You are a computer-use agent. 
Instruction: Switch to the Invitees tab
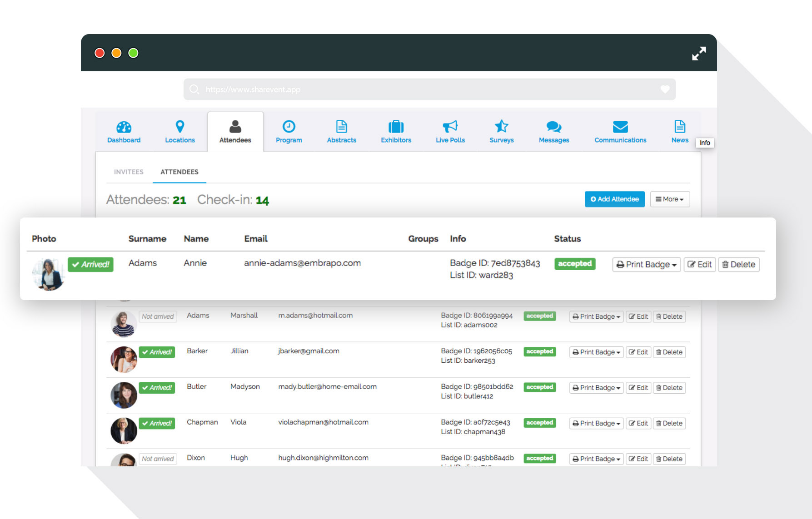(x=129, y=172)
